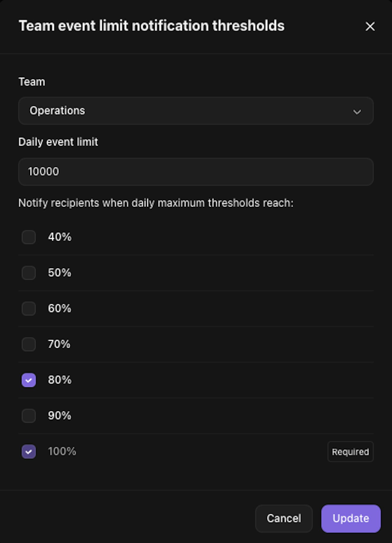Uncheck the 80% threshold checkbox
Image resolution: width=392 pixels, height=543 pixels.
29,380
